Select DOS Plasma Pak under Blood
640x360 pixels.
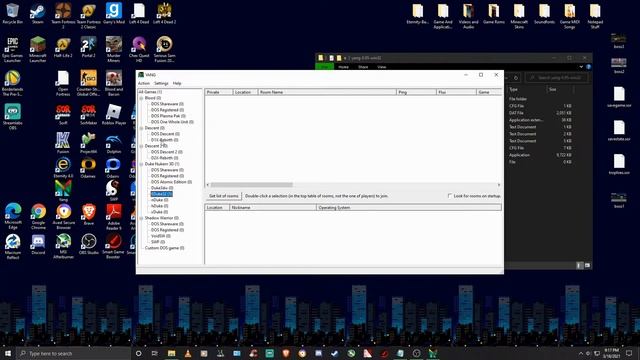tap(168, 116)
